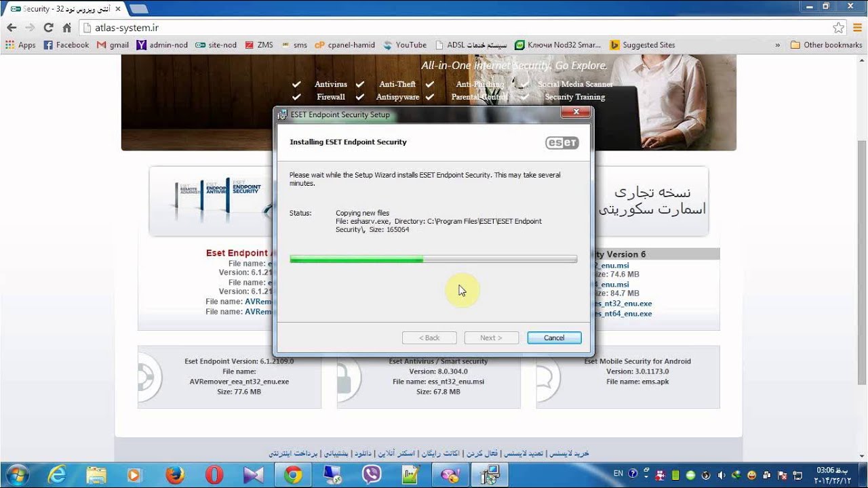Click the greyed Next button in setup
The image size is (868, 488).
(492, 338)
